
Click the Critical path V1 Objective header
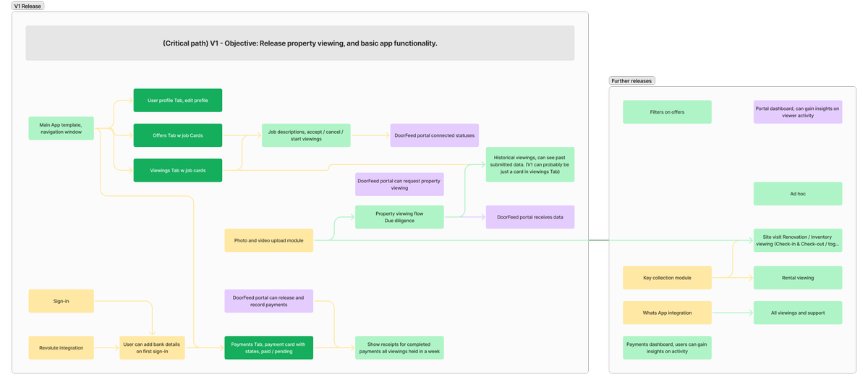click(x=300, y=43)
